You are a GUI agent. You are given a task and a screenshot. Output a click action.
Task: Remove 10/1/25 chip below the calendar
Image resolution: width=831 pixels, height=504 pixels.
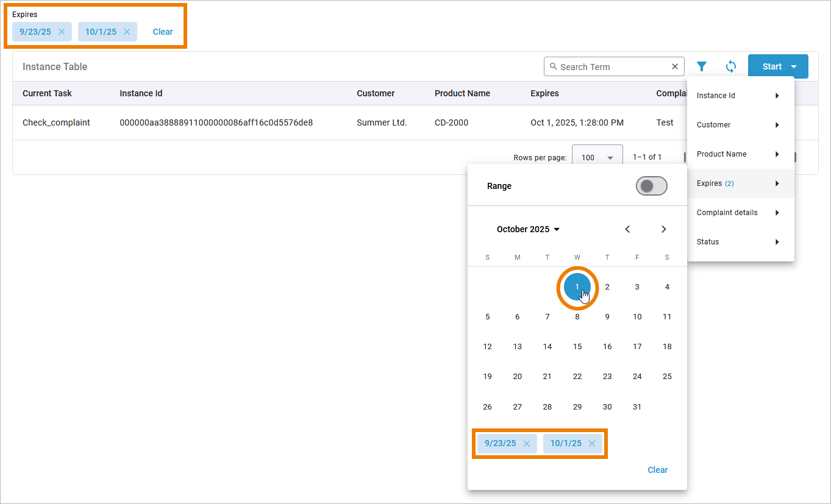(x=592, y=444)
